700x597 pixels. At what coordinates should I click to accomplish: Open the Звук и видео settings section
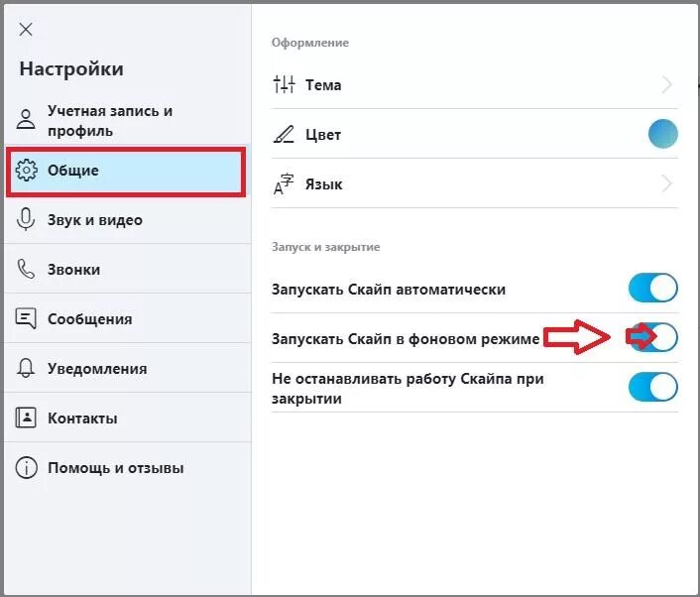pyautogui.click(x=95, y=220)
